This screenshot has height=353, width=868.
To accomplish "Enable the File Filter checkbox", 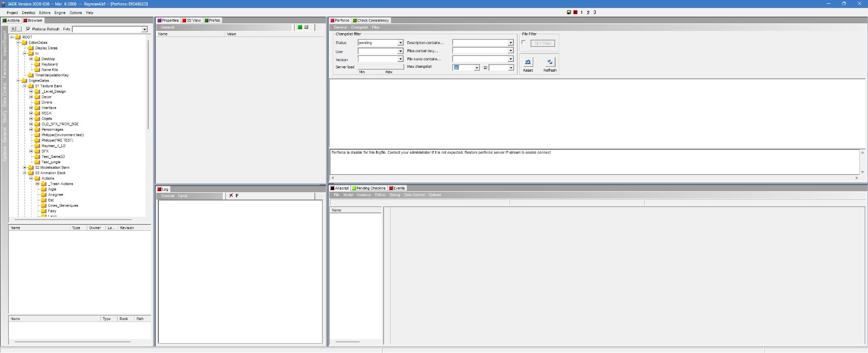I will 524,42.
